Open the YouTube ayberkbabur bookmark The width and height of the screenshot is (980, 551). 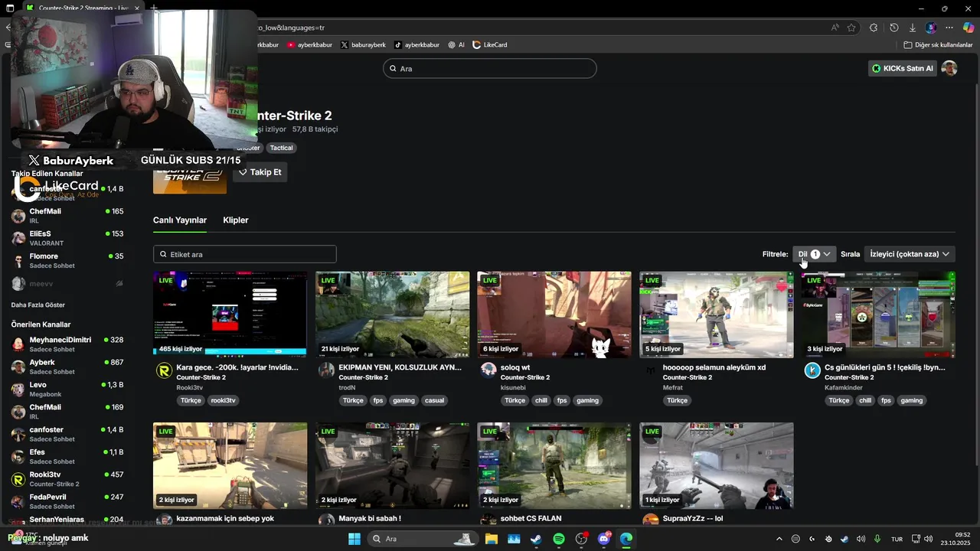[309, 44]
